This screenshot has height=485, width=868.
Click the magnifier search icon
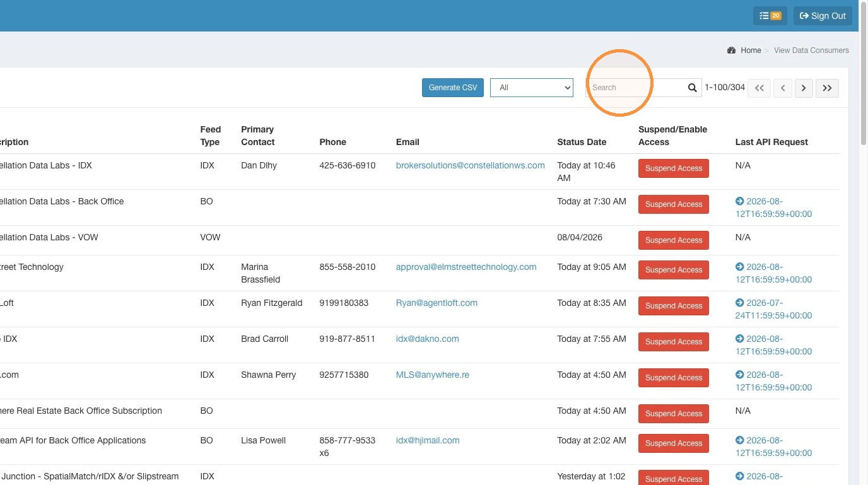(693, 88)
